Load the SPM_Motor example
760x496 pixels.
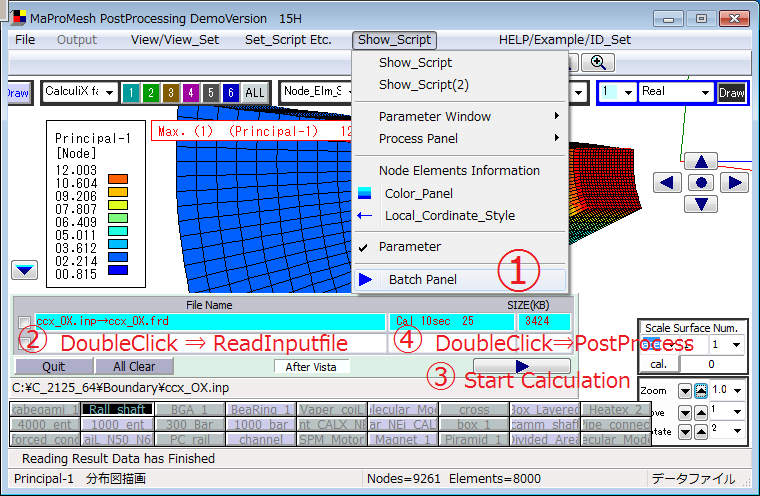pos(332,440)
